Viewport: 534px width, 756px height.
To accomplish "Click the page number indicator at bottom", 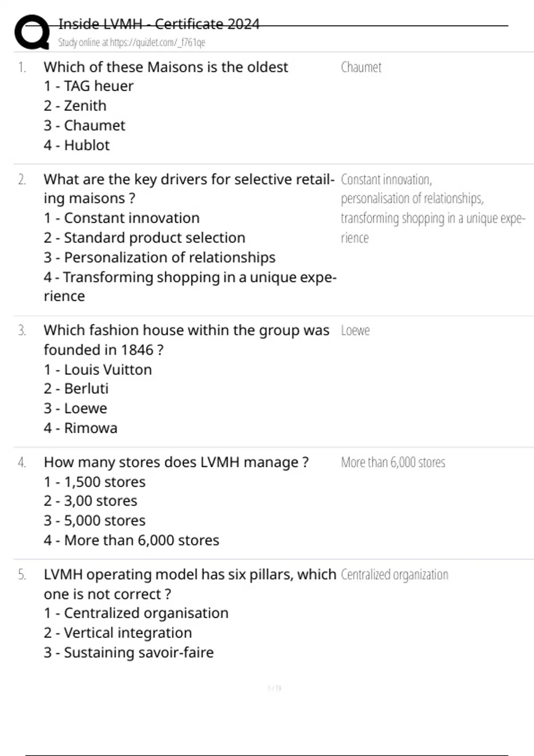I will [274, 688].
